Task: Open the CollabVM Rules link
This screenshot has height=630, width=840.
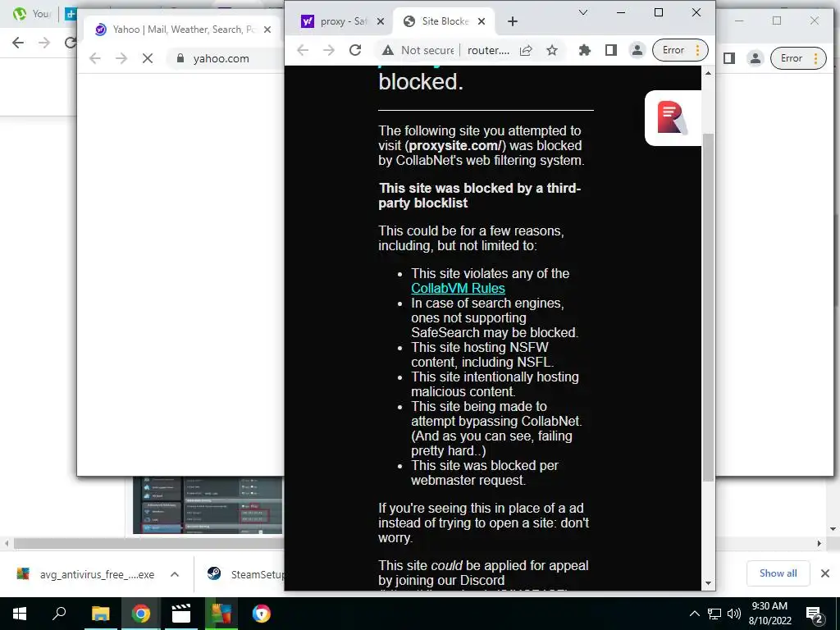Action: click(x=458, y=288)
